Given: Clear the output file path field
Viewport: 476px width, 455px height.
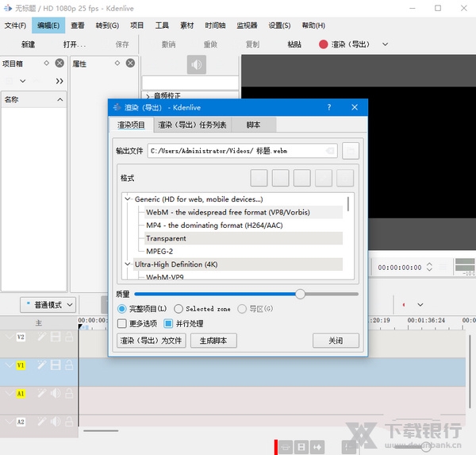Looking at the screenshot, I should 330,151.
